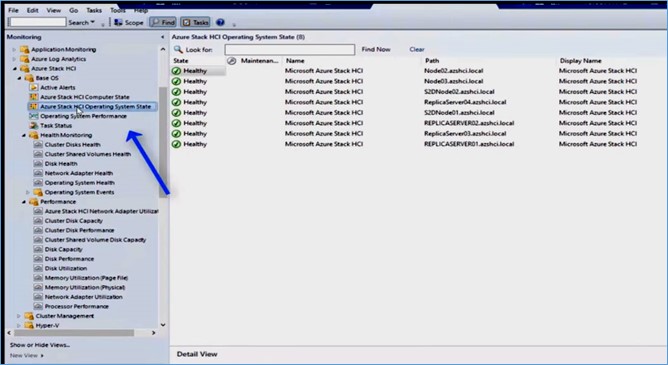Click the Look for search field
This screenshot has height=365, width=668.
290,50
